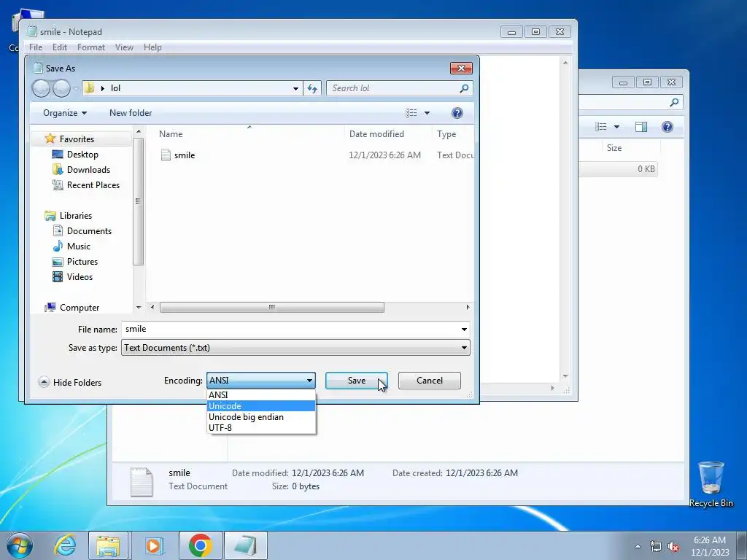This screenshot has height=560, width=747.
Task: Click the search magnifier in Save As
Action: coord(464,88)
